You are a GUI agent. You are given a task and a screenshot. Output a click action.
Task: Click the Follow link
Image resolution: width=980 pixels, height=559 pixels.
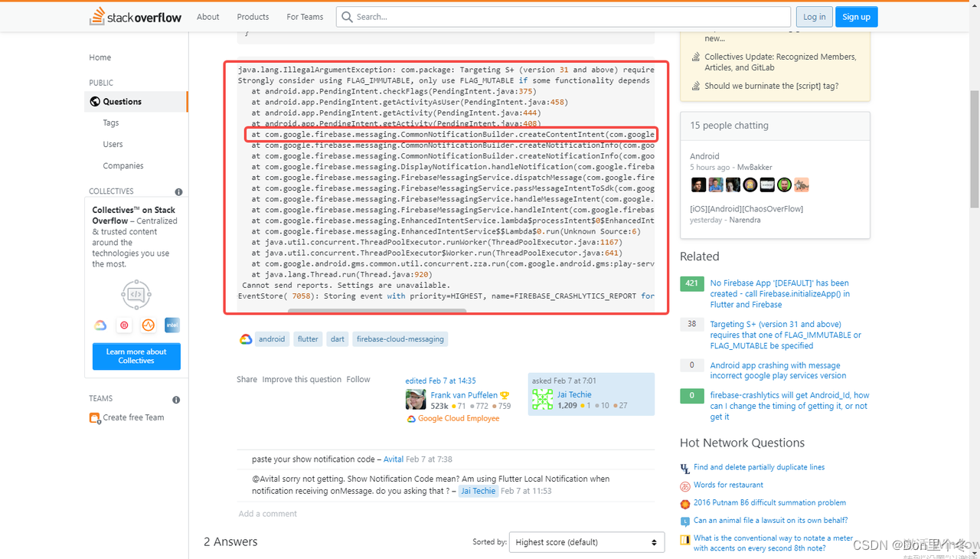coord(358,379)
